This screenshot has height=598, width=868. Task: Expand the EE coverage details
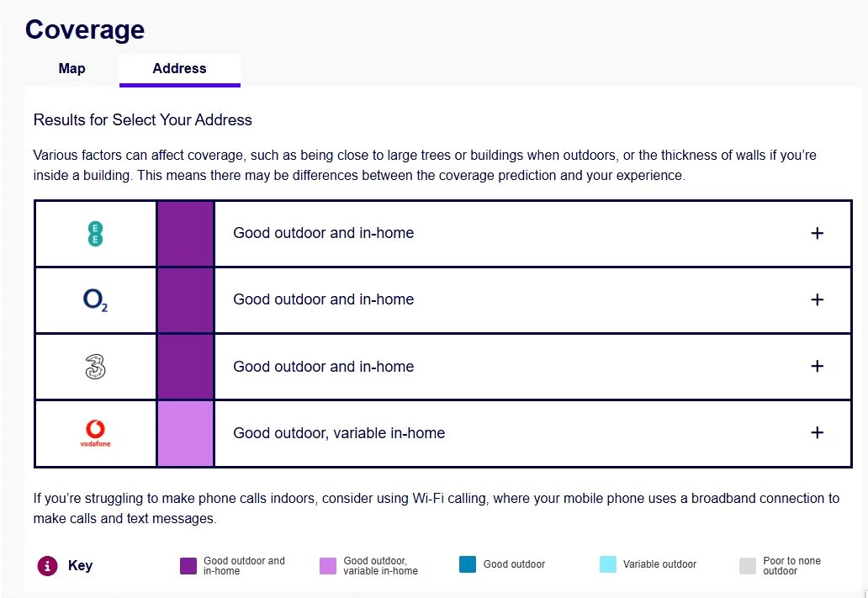point(817,234)
